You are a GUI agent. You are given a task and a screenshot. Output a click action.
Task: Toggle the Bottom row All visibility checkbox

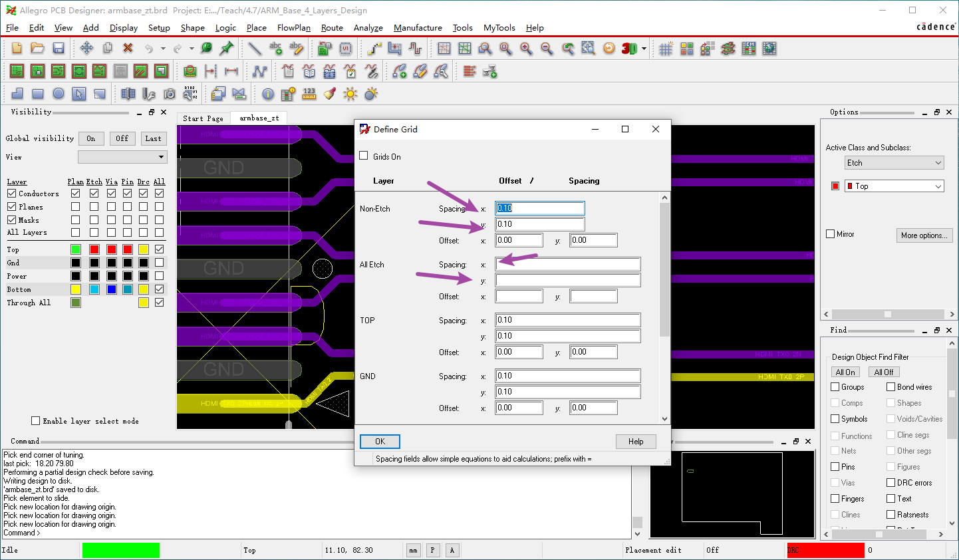(159, 289)
